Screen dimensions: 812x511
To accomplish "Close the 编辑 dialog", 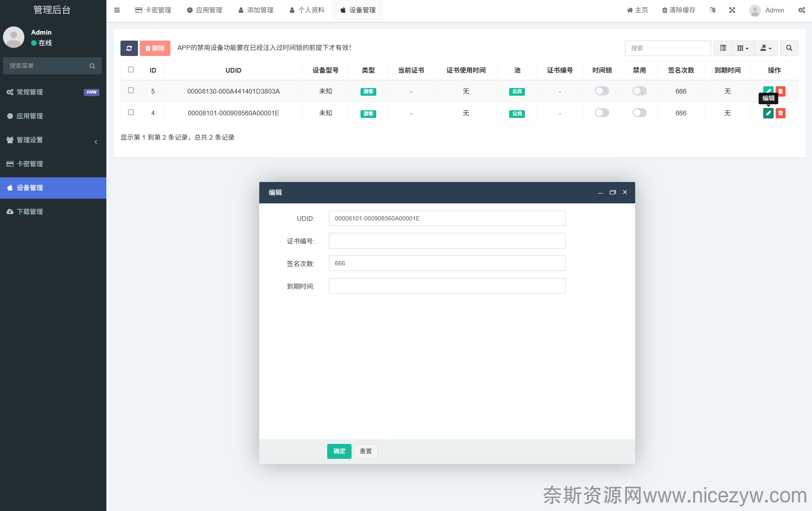I will (x=625, y=192).
